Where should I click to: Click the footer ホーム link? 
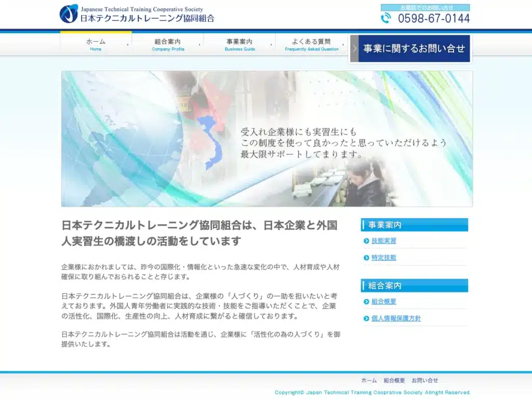click(x=369, y=381)
